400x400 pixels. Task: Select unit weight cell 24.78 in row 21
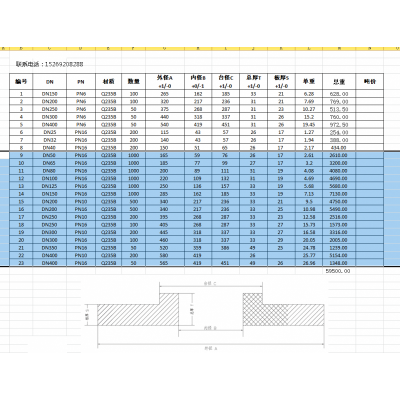click(x=309, y=248)
